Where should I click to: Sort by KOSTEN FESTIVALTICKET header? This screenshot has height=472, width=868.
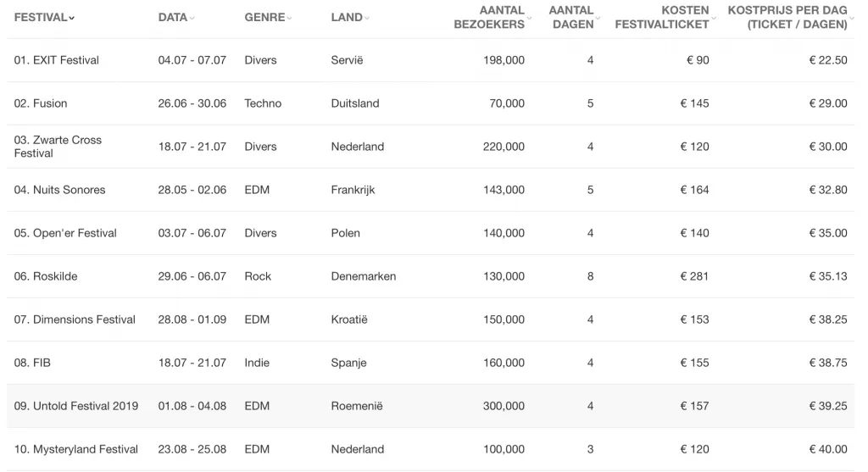click(x=665, y=17)
